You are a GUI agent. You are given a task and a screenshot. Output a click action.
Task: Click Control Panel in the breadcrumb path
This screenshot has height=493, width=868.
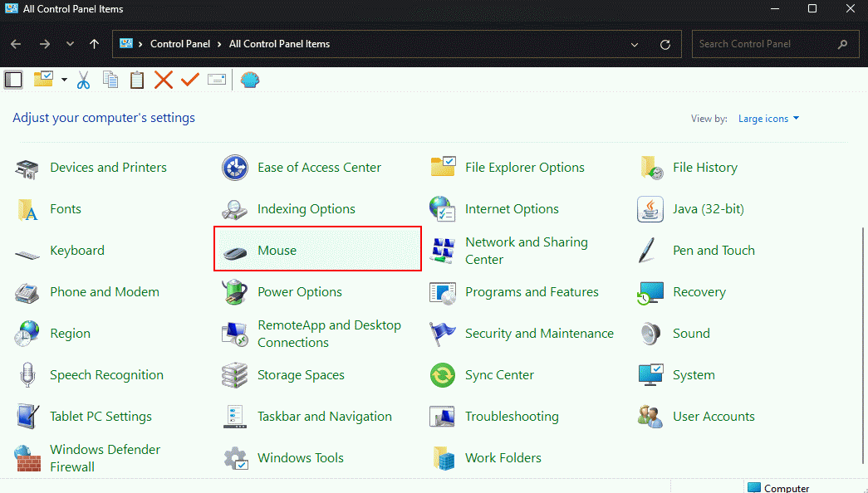(x=180, y=44)
